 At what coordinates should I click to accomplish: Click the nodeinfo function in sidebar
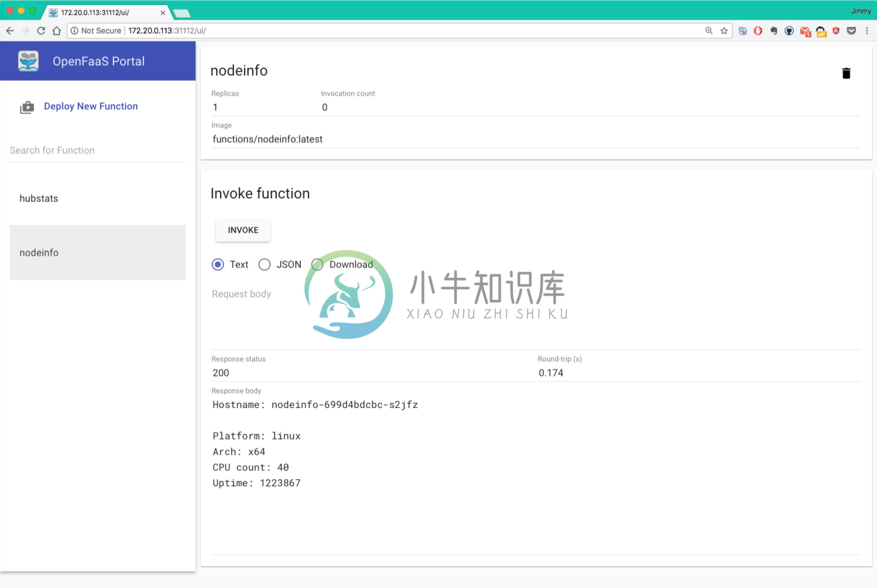pyautogui.click(x=98, y=252)
